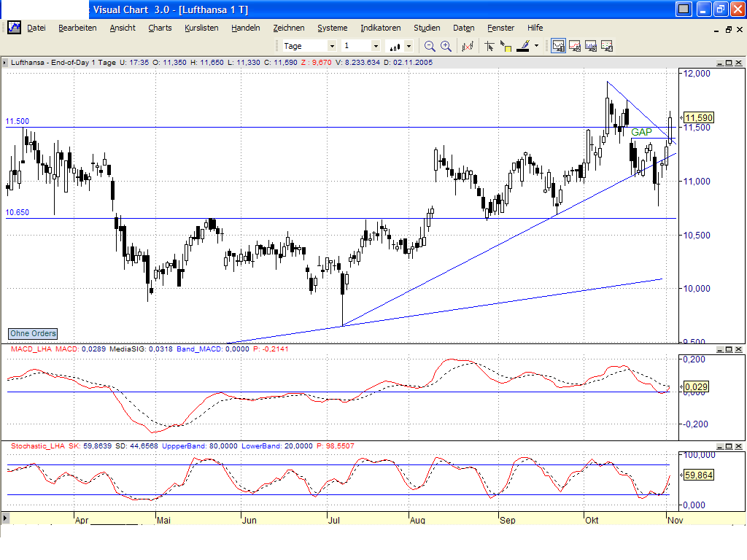Screen dimensions: 747x560
Task: Open the Tage timeframe dropdown
Action: click(x=333, y=45)
